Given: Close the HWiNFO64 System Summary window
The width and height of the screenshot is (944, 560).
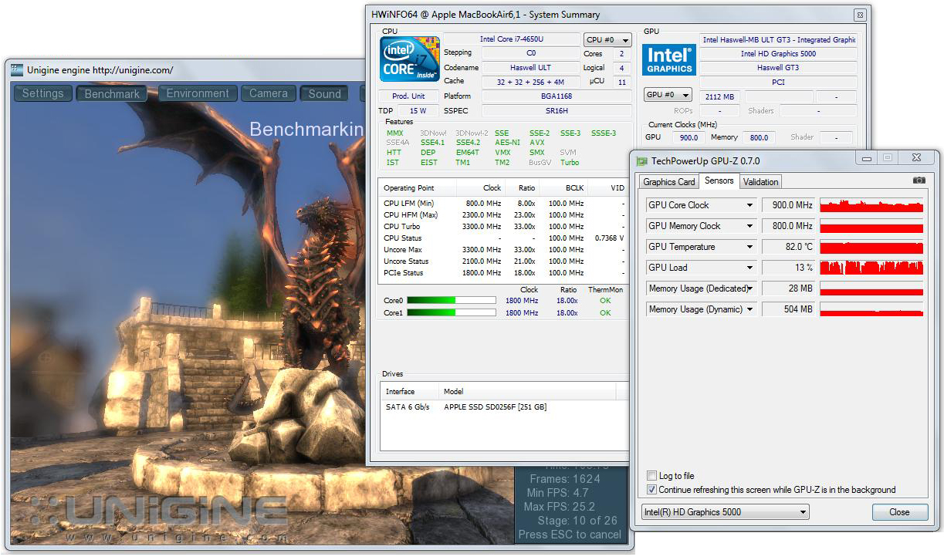Looking at the screenshot, I should [859, 15].
